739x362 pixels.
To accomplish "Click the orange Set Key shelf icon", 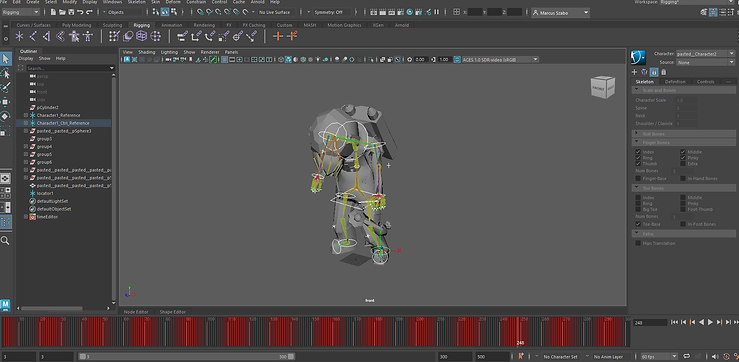I will pyautogui.click(x=278, y=36).
